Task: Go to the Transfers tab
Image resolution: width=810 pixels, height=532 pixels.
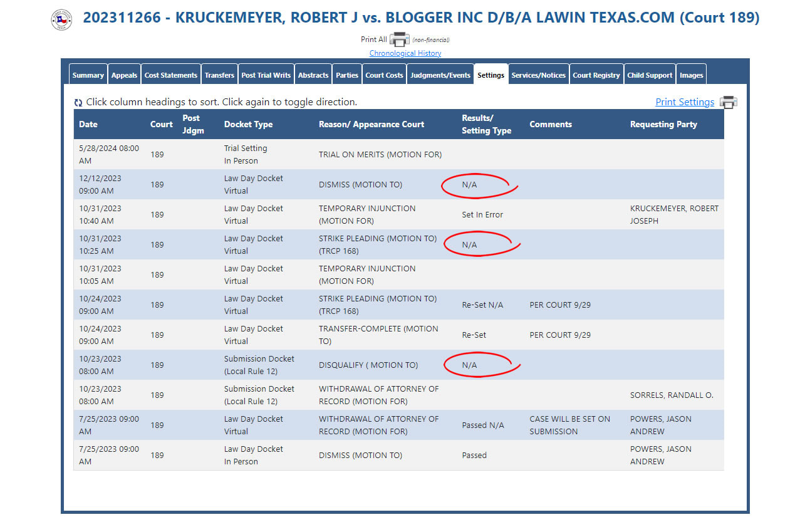Action: (219, 75)
